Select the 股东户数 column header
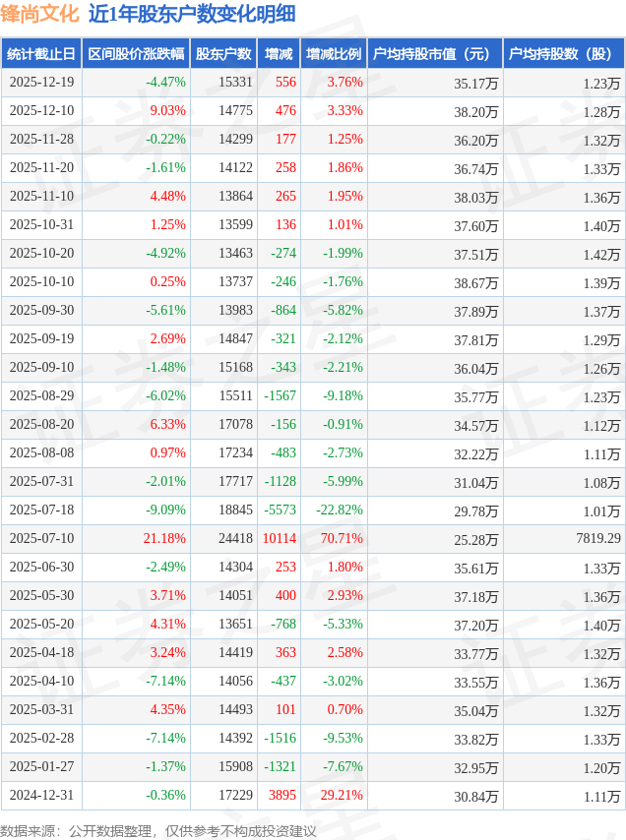The height and width of the screenshot is (840, 626). pos(223,54)
